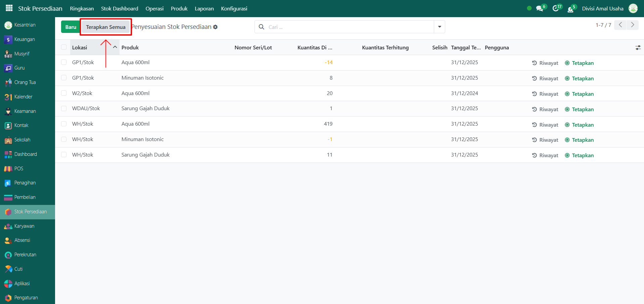Screen dimensions: 644x304
Task: Sort by the Lokasi column header
Action: pyautogui.click(x=80, y=48)
